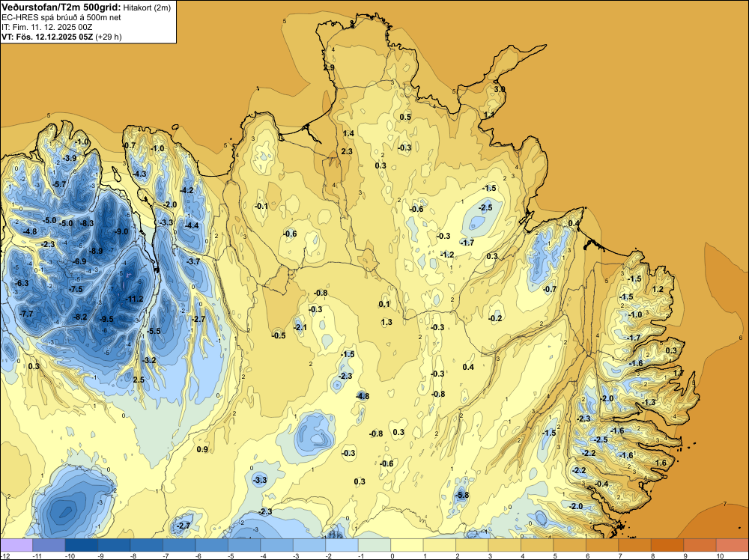Click the dark blue legend swatch between -10 and -9
Image resolution: width=749 pixels, height=560 pixels.
tap(81, 545)
